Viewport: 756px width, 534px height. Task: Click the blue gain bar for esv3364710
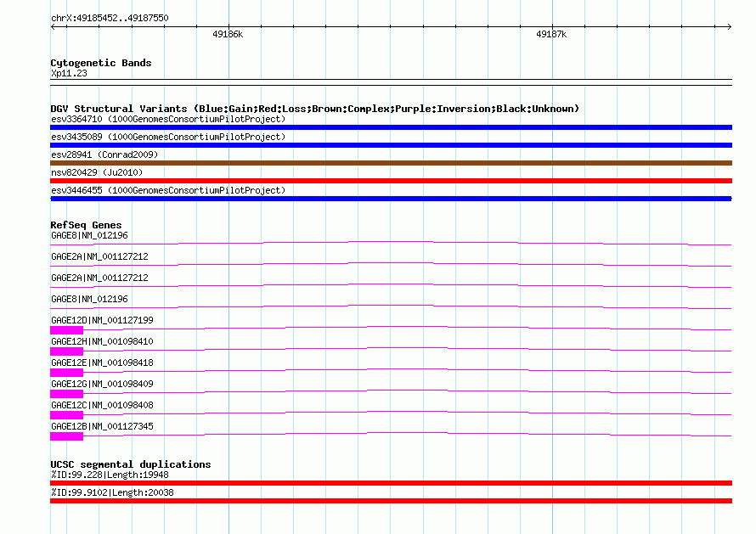391,127
